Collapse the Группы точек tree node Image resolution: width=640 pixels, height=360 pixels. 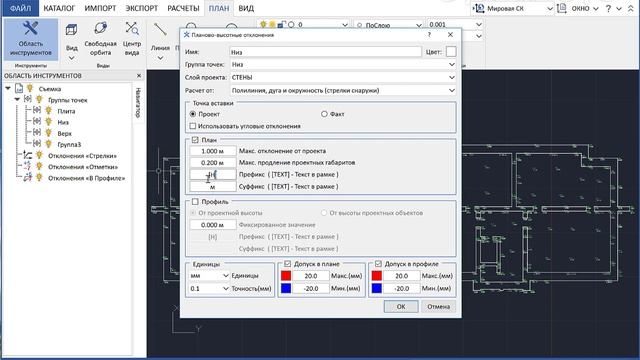(17, 99)
